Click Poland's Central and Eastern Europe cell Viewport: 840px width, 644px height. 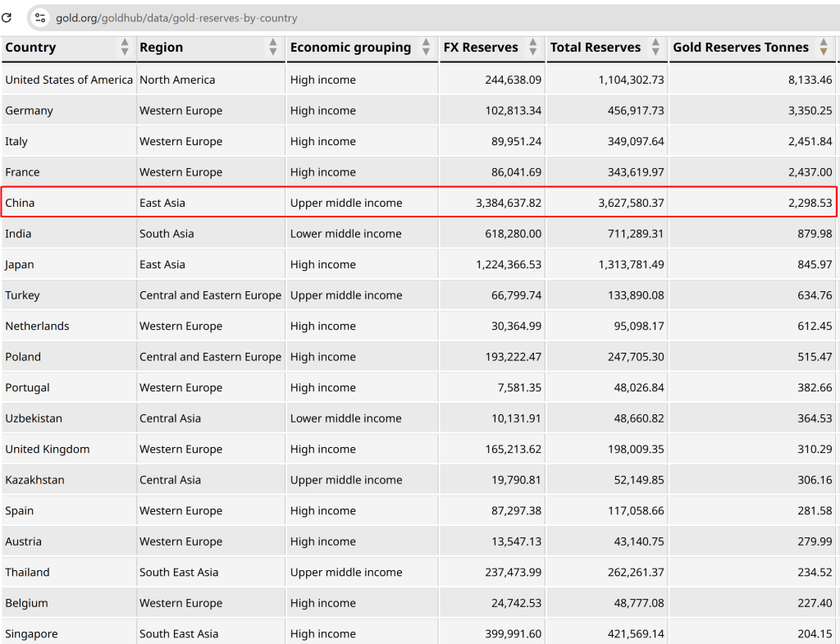pos(210,357)
